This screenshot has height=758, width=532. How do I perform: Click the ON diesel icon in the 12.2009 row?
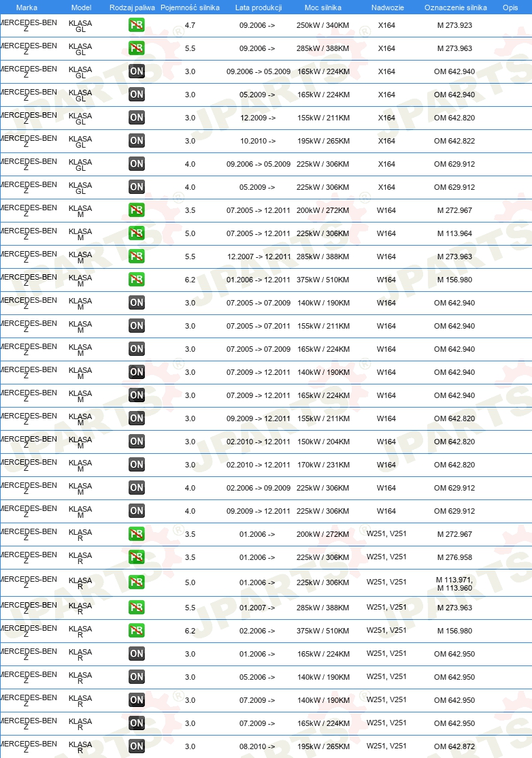(x=137, y=118)
